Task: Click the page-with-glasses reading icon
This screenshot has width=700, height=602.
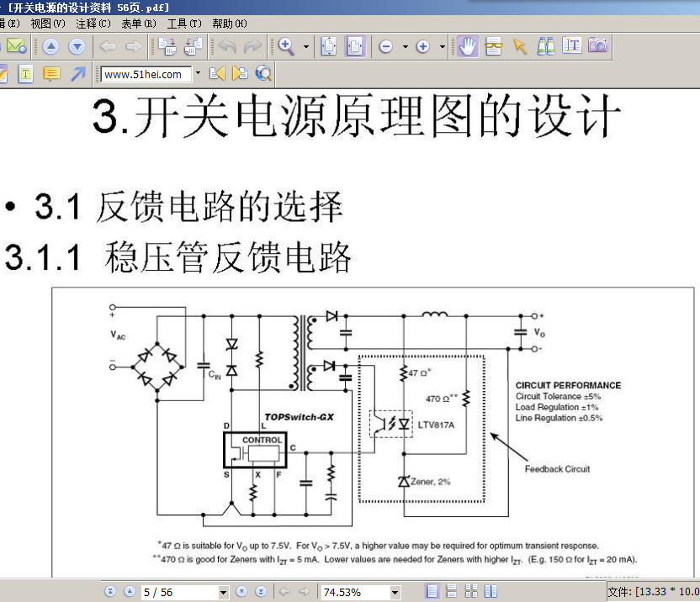Action: (x=494, y=46)
